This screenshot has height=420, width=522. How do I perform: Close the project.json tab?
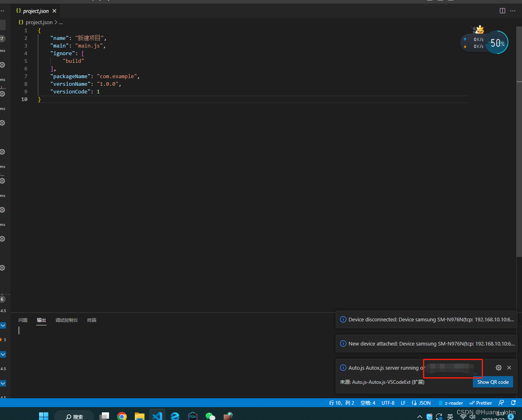(54, 11)
